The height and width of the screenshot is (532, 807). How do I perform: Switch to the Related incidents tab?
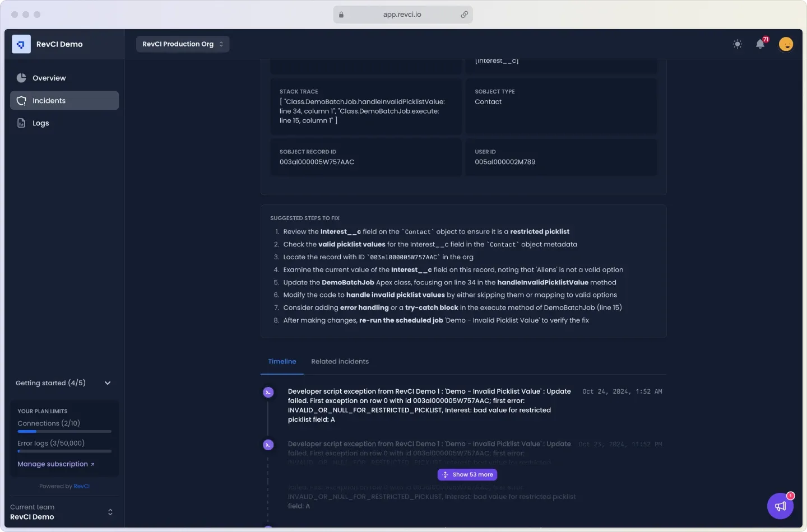340,362
